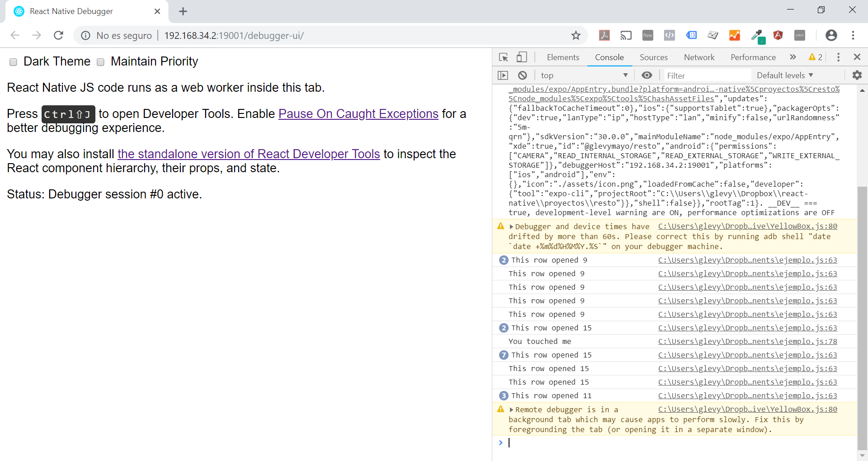The width and height of the screenshot is (868, 461).
Task: Bookmark this page with the star icon
Action: tap(576, 35)
